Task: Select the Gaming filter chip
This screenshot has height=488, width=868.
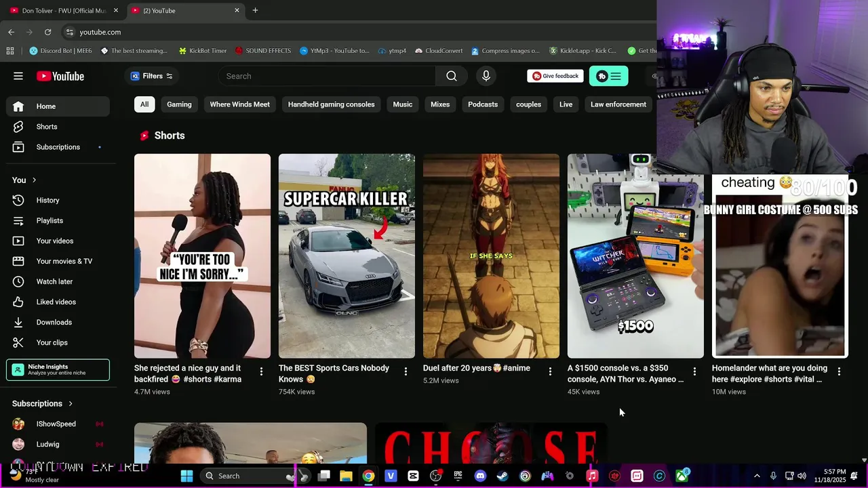Action: coord(179,104)
